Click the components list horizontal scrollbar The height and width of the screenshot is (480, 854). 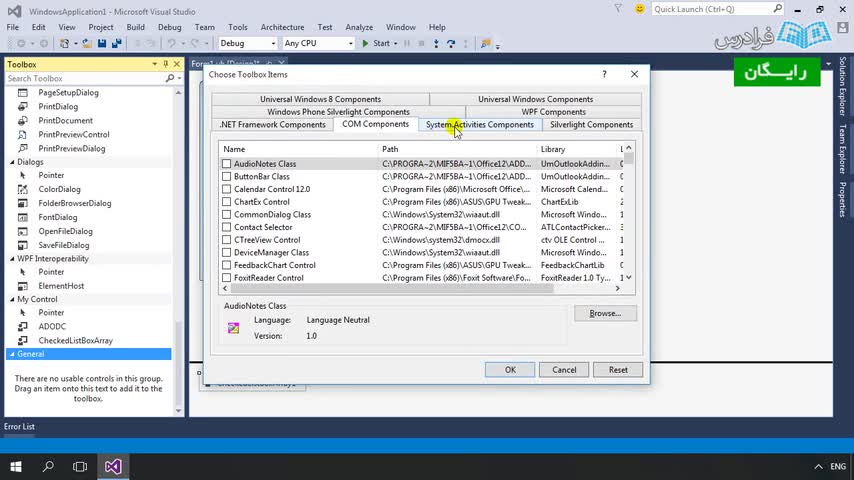click(x=392, y=288)
